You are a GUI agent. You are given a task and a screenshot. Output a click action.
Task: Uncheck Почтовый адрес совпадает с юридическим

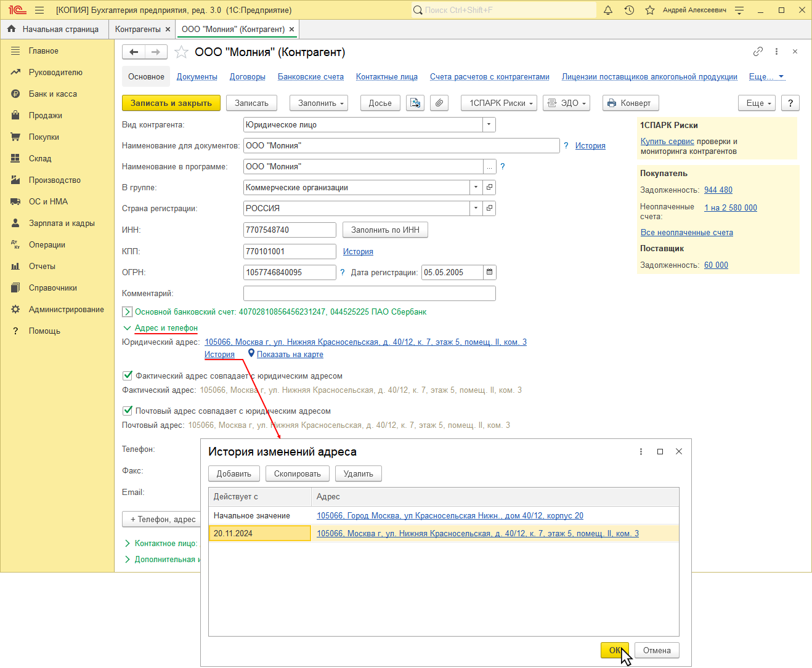pyautogui.click(x=128, y=411)
